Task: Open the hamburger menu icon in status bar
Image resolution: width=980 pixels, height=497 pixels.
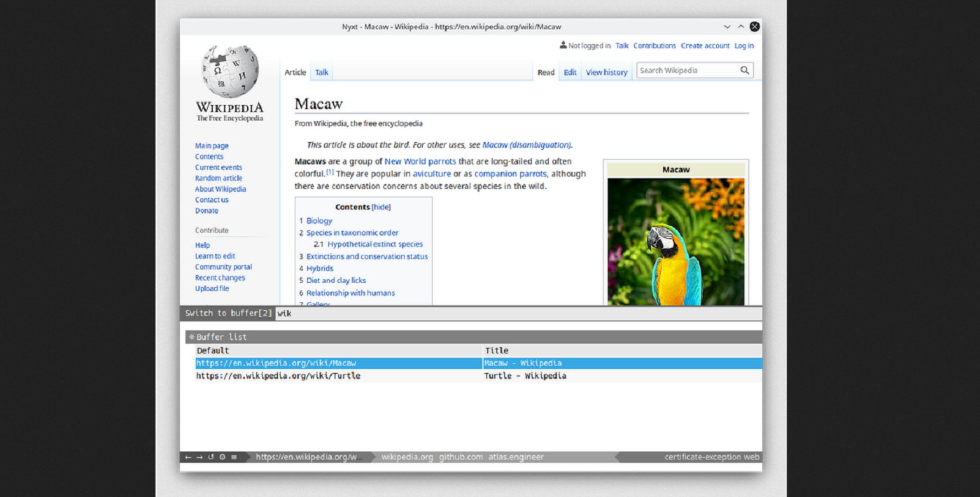Action: point(234,457)
